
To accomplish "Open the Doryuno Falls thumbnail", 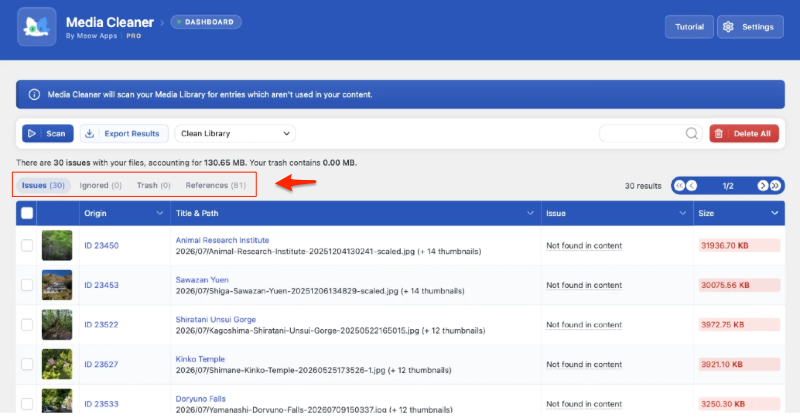I will [57, 401].
